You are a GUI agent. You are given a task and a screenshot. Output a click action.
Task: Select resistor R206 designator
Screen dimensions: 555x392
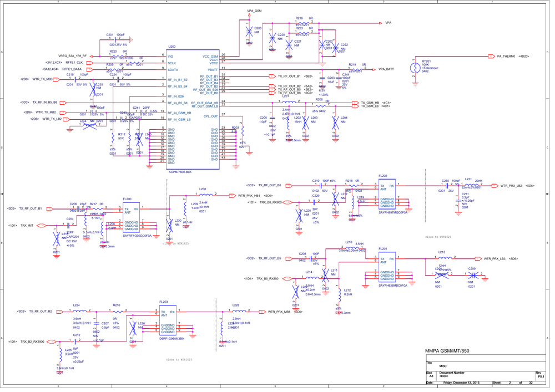click(319, 100)
